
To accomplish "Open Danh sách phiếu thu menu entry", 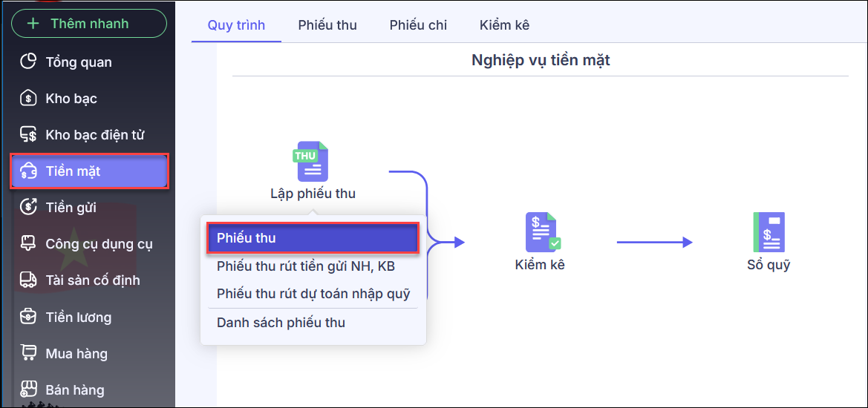I will (x=281, y=323).
